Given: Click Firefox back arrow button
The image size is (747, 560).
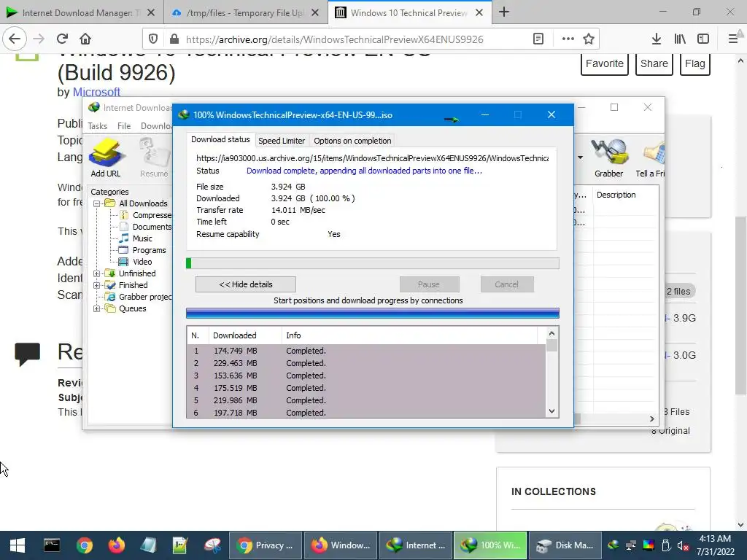Looking at the screenshot, I should tap(15, 39).
